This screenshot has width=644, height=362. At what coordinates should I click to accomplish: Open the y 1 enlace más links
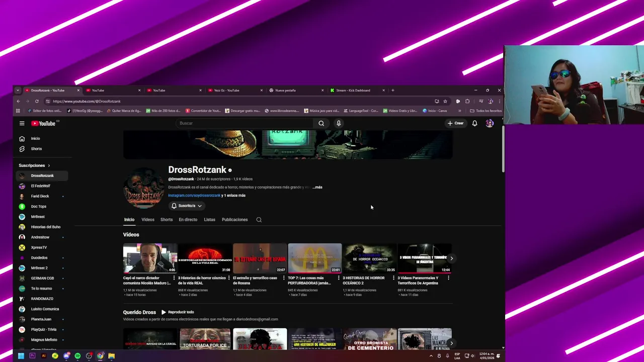point(233,196)
